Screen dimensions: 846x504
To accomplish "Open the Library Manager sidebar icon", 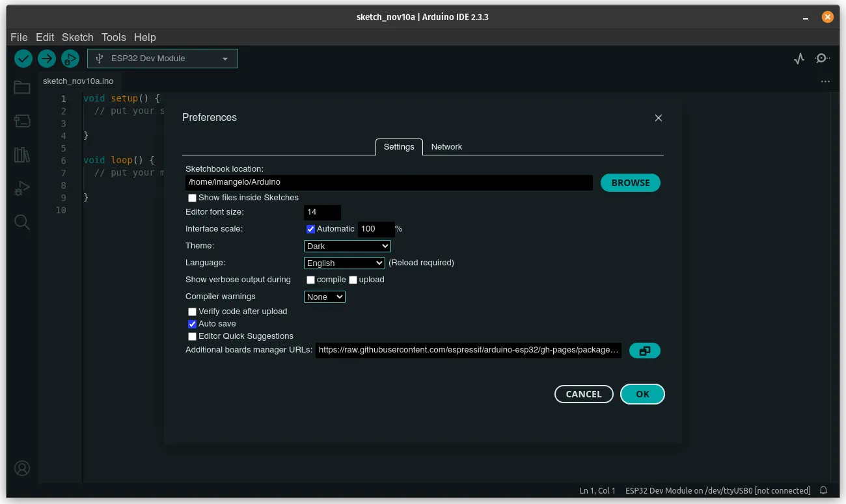I will [21, 155].
